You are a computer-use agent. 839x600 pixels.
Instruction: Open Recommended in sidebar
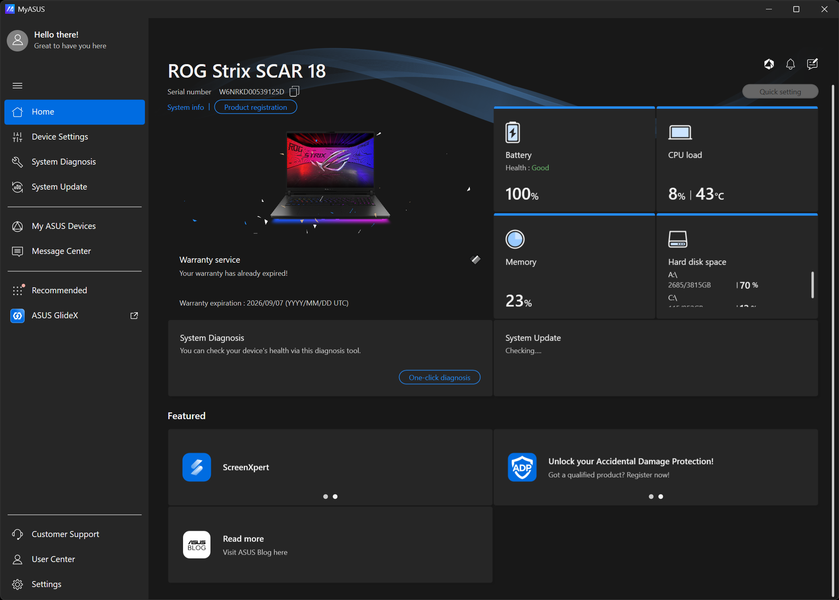pos(74,290)
